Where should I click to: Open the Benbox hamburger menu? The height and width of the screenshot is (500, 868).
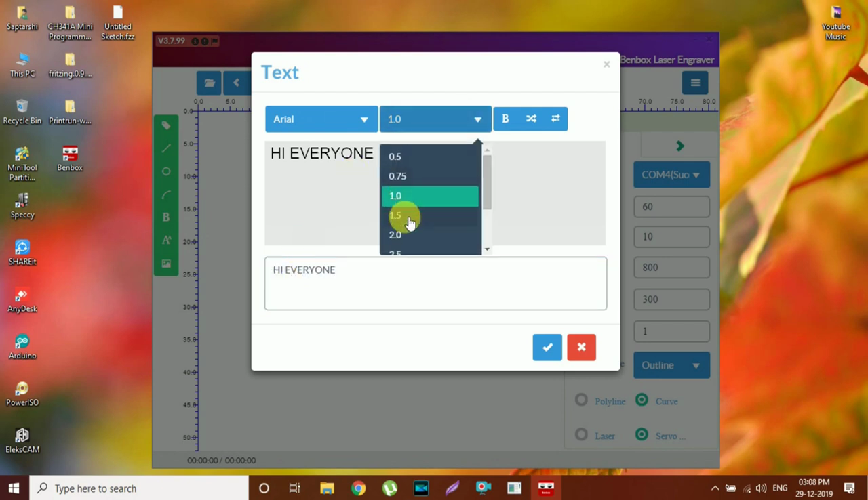click(695, 83)
